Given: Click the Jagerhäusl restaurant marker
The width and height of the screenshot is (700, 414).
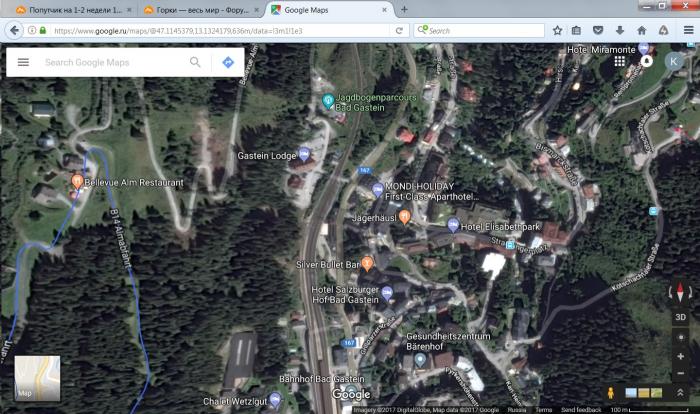Looking at the screenshot, I should tap(404, 217).
